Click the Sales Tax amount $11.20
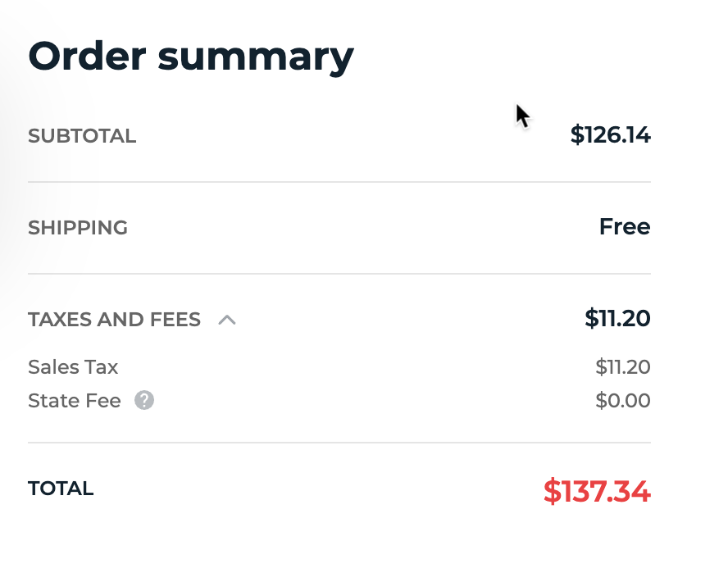Screen dimensions: 728x582 (622, 366)
